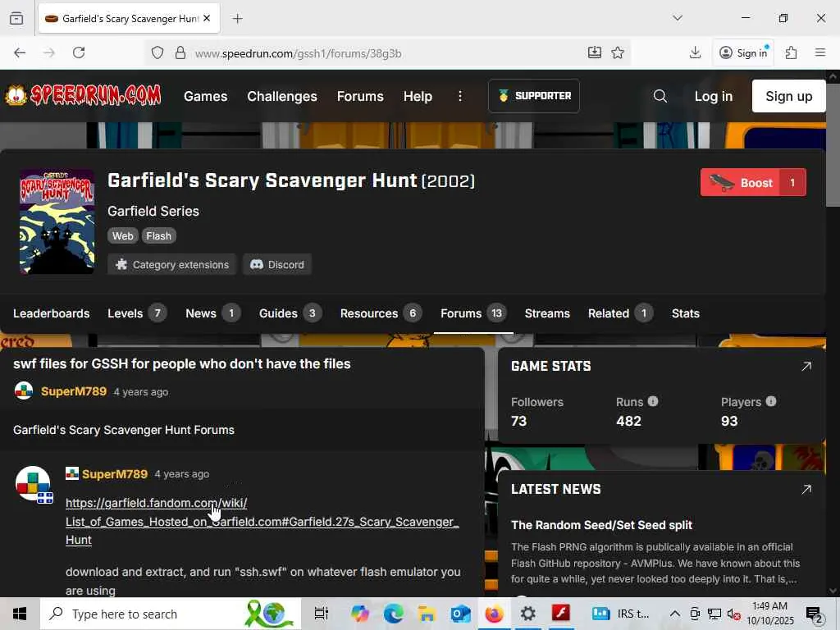
Task: Go back to previous page
Action: coord(20,52)
